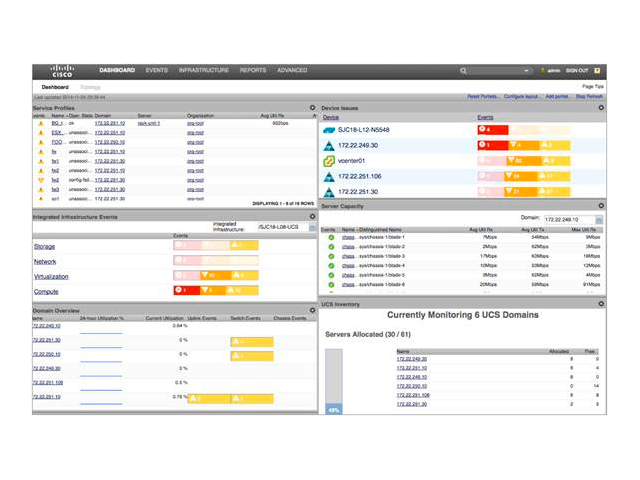Sort Device Issues by Events column
This screenshot has width=640, height=480.
click(485, 117)
